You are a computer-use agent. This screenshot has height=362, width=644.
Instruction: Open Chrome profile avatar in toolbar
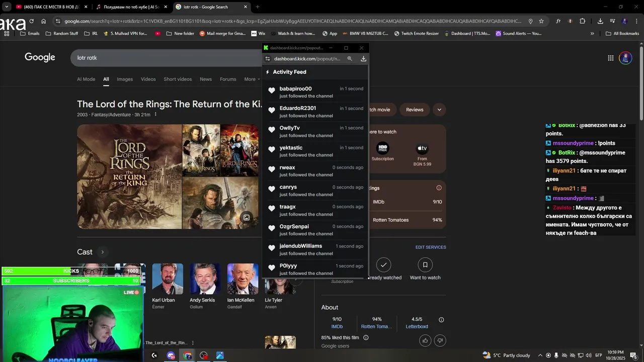(x=624, y=21)
